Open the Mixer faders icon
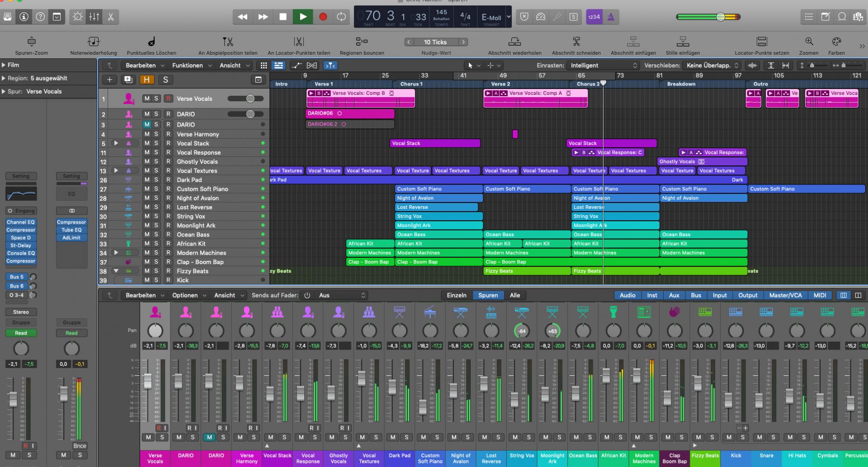The image size is (868, 467). (94, 17)
